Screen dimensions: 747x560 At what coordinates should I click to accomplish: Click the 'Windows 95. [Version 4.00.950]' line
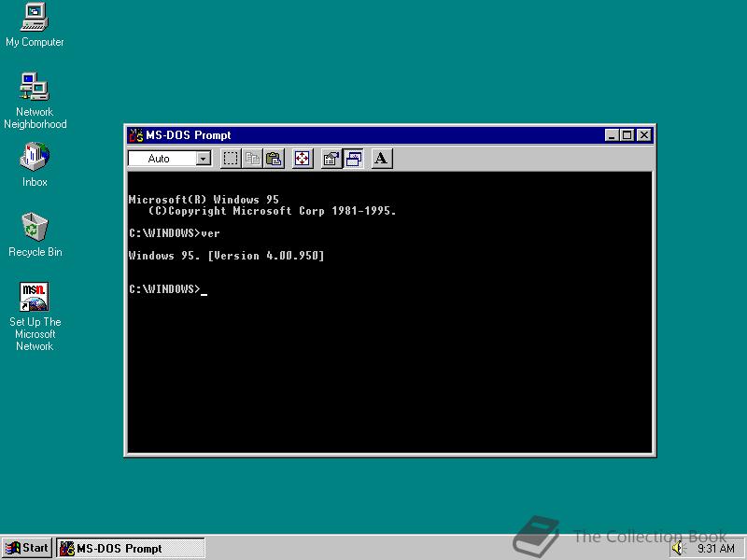(226, 256)
